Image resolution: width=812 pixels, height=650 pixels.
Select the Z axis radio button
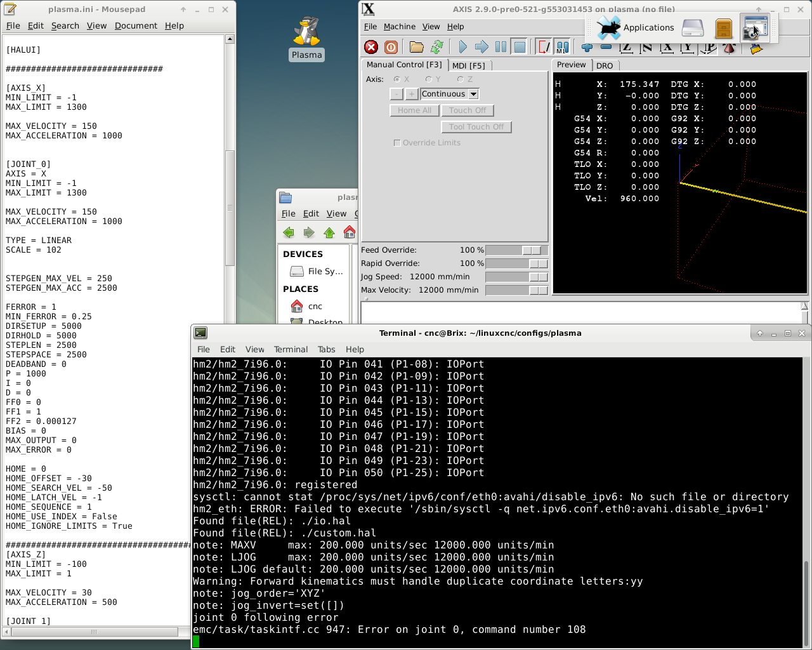point(461,79)
